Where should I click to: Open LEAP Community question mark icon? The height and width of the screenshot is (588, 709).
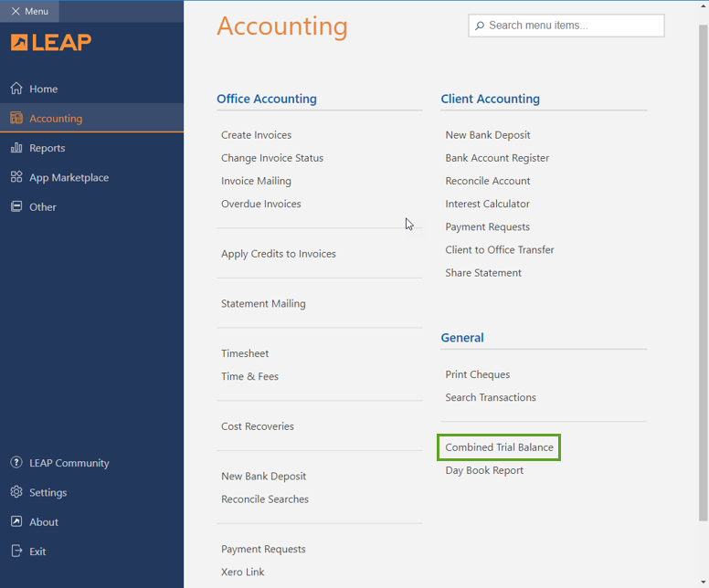tap(16, 463)
